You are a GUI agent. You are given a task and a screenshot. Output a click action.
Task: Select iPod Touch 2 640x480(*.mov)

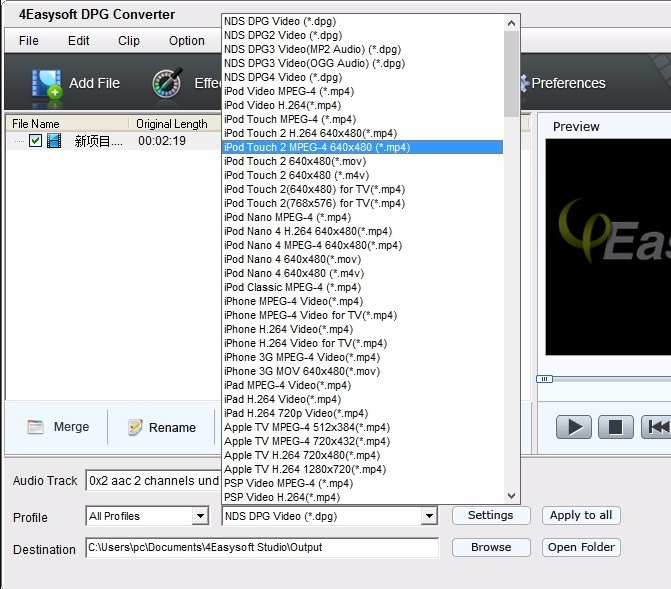(x=362, y=161)
